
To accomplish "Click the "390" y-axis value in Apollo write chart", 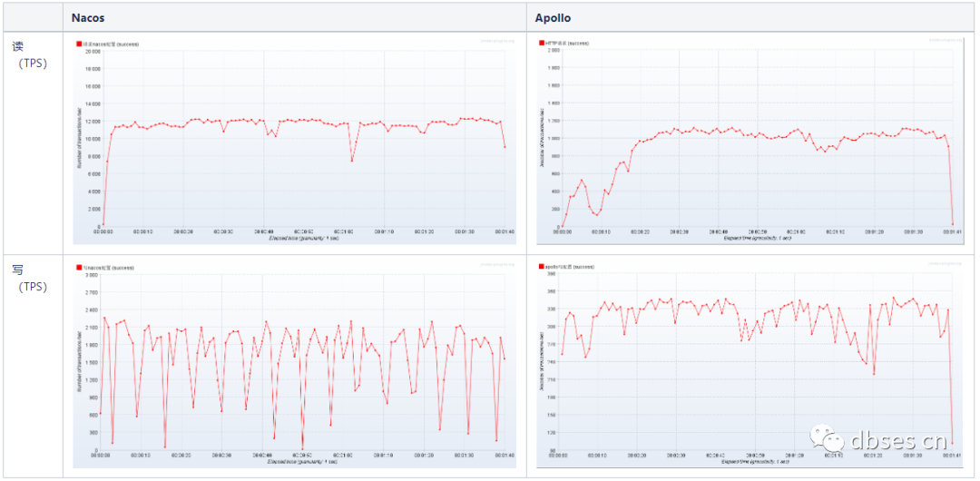I will point(553,274).
